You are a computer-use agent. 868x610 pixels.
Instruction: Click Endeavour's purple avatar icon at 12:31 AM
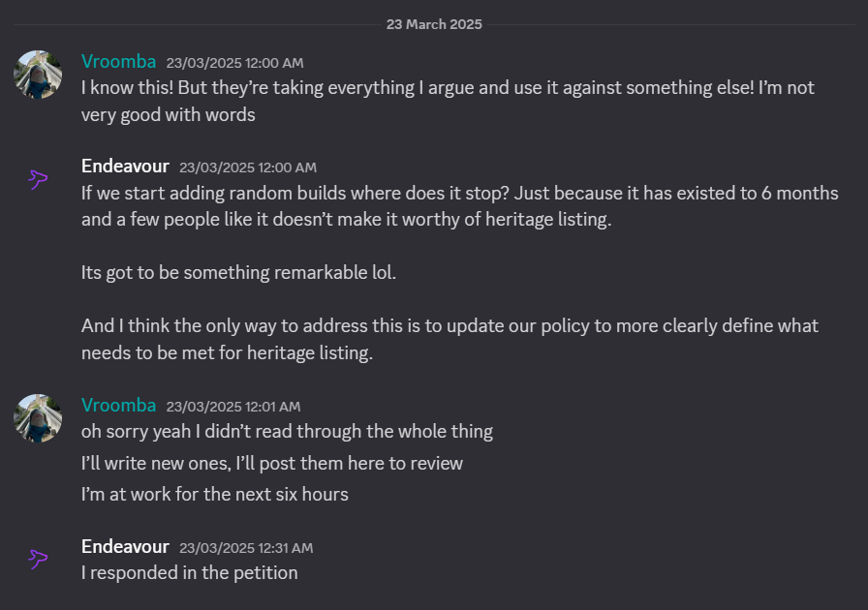(x=38, y=559)
